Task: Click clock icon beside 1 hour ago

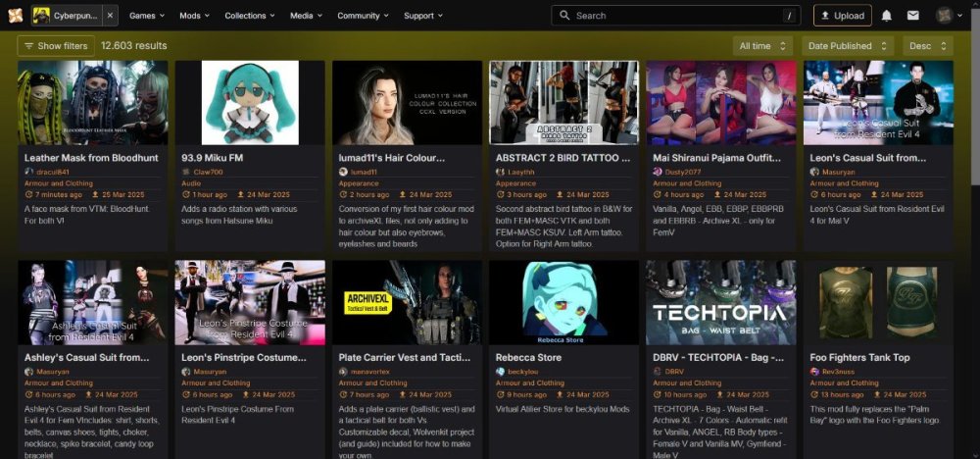Action: tap(185, 194)
